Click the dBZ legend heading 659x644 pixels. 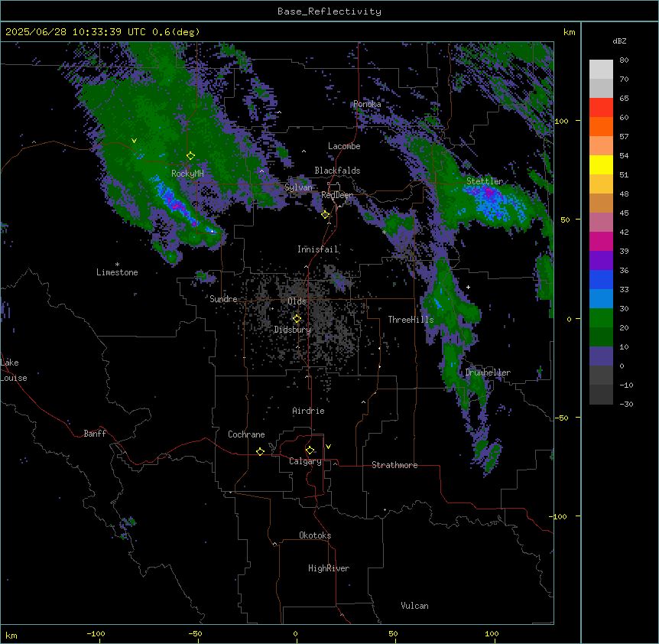tap(619, 41)
